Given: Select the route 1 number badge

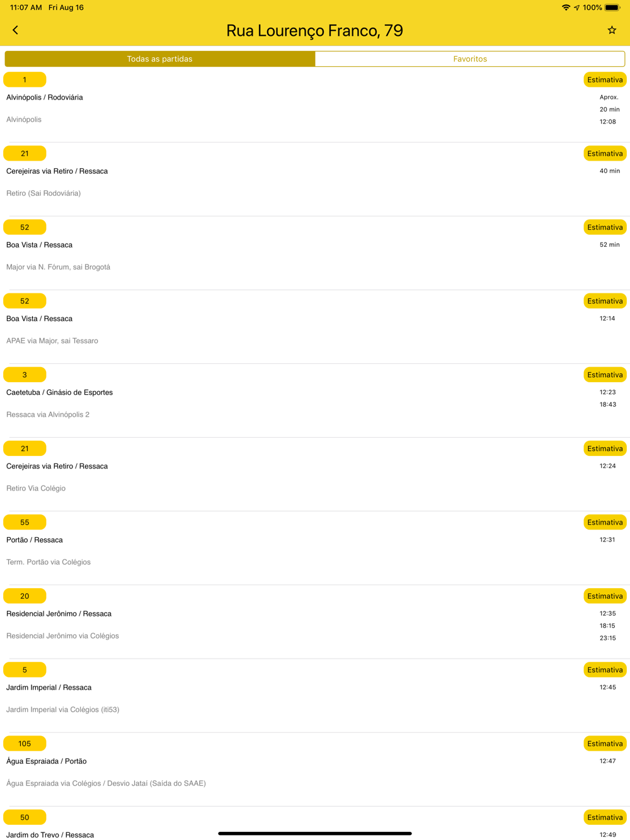Looking at the screenshot, I should 25,80.
